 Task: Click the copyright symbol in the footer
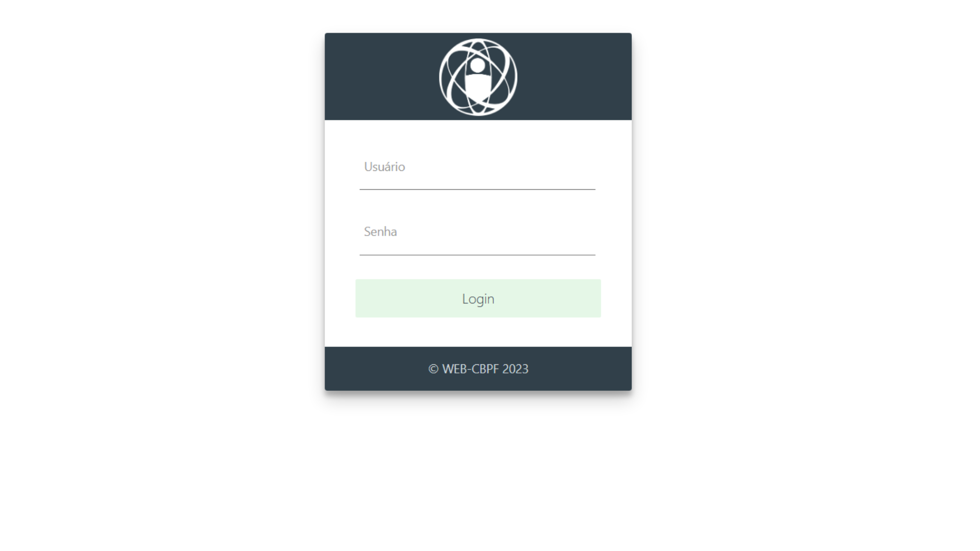pyautogui.click(x=433, y=369)
